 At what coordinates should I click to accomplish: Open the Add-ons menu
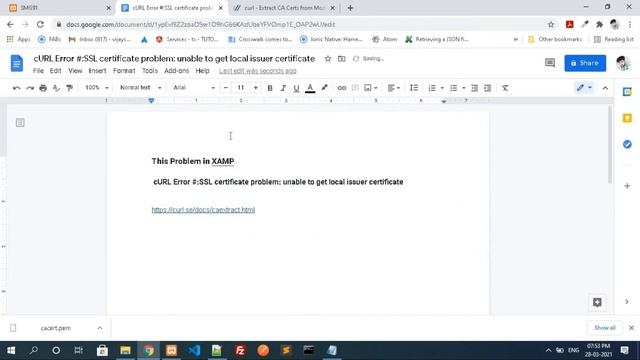click(177, 71)
